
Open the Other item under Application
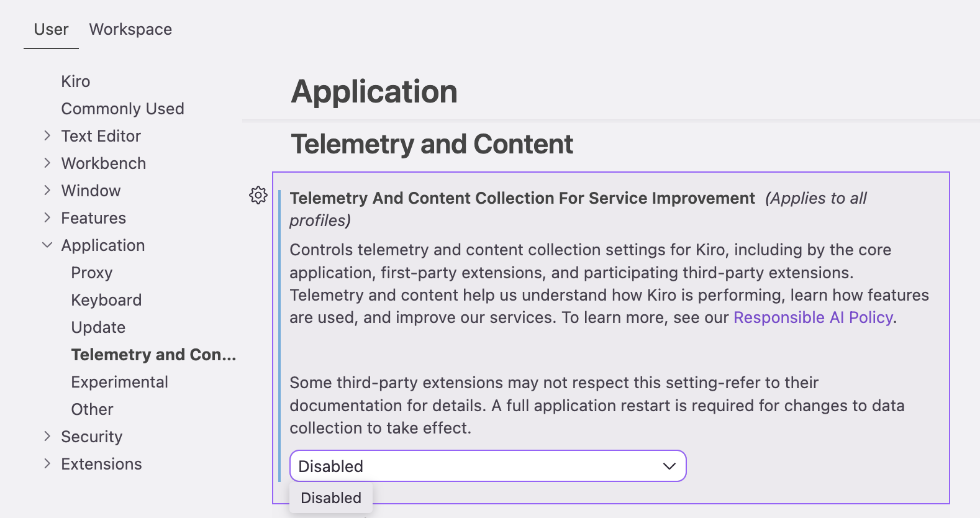pyautogui.click(x=92, y=409)
